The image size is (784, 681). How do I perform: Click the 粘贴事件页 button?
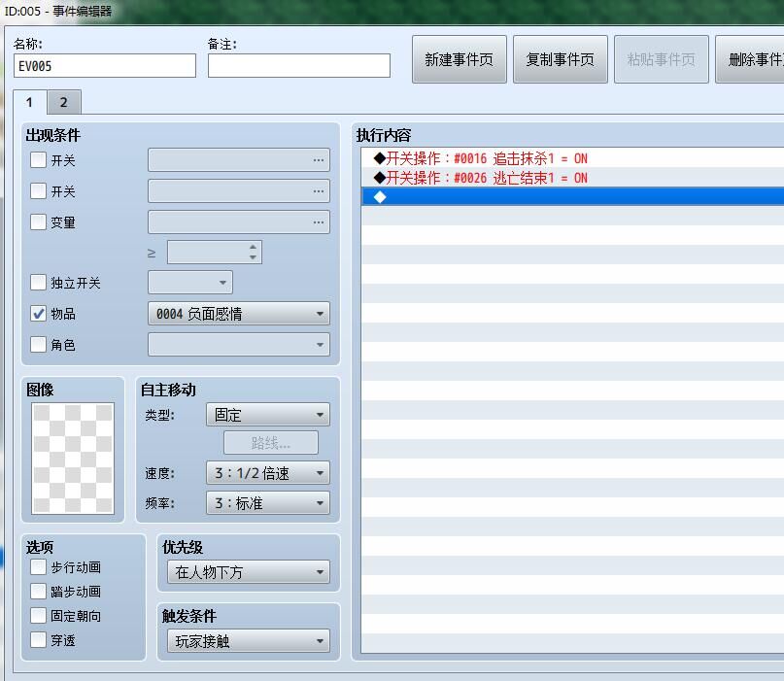point(661,59)
